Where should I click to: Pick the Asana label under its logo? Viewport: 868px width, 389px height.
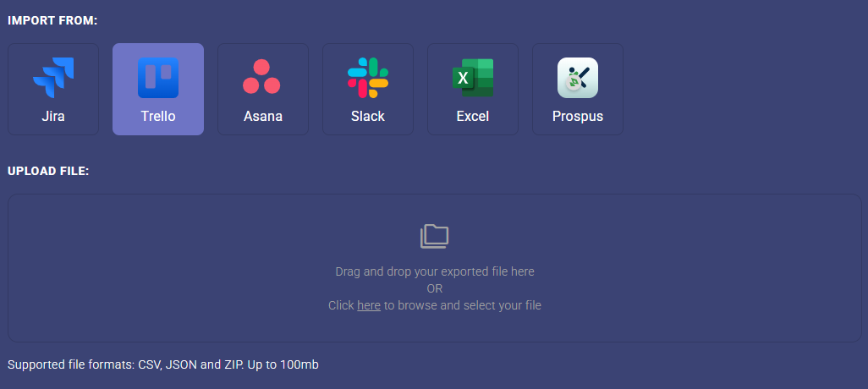[262, 117]
